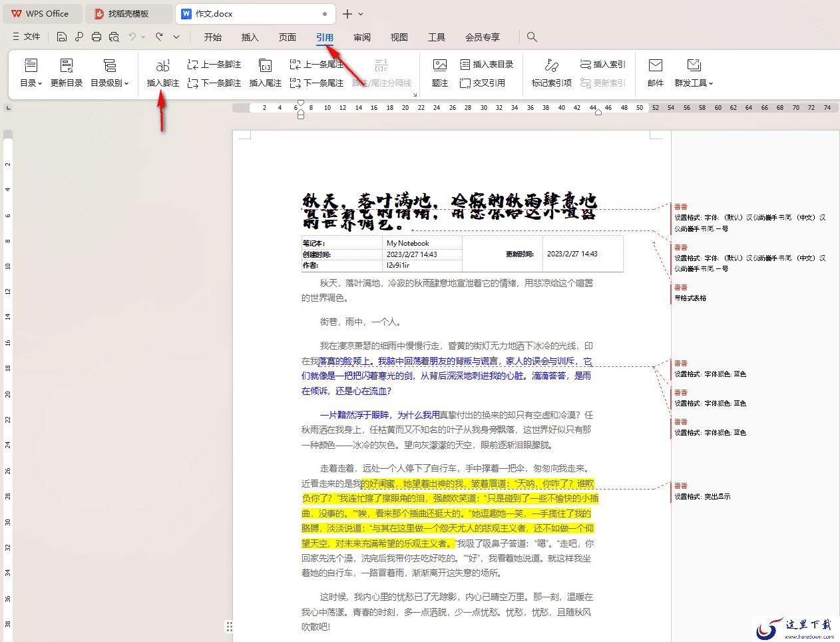Open the 文件 file menu
This screenshot has width=840, height=642.
click(x=27, y=37)
